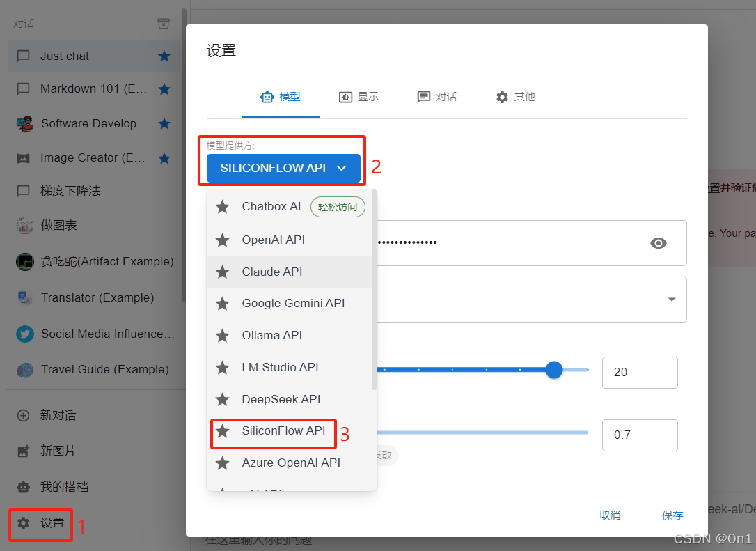This screenshot has width=756, height=551.
Task: Click the Translator Example avatar icon
Action: 24,297
